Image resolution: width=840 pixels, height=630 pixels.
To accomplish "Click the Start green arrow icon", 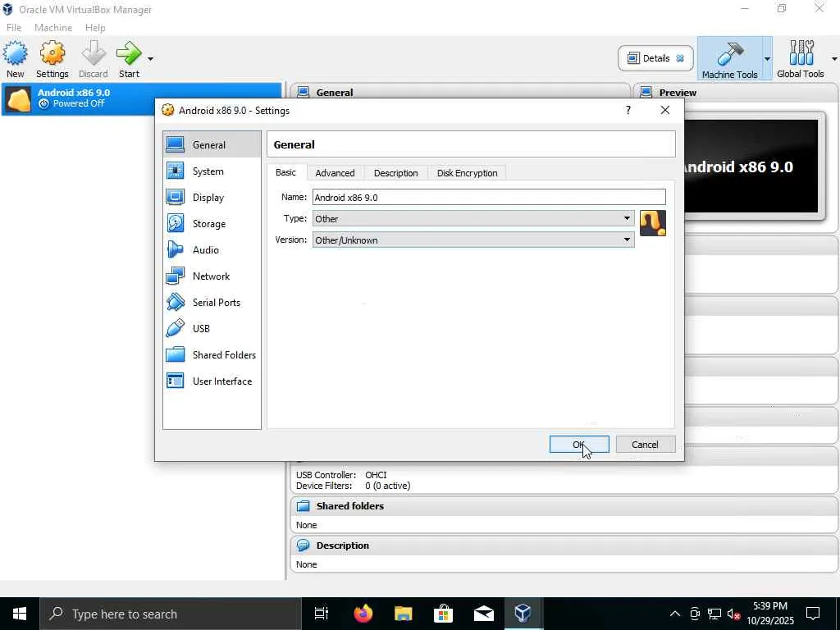I will [x=129, y=53].
